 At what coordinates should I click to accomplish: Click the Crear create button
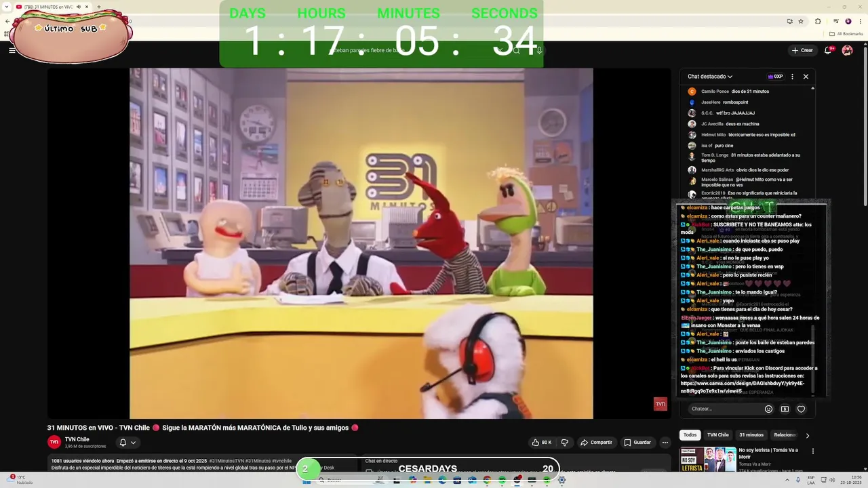coord(802,50)
